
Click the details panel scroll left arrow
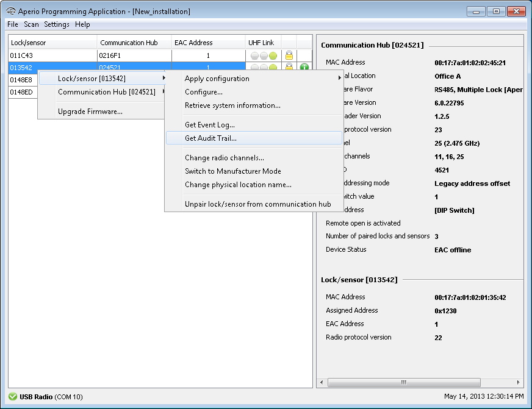click(x=322, y=382)
